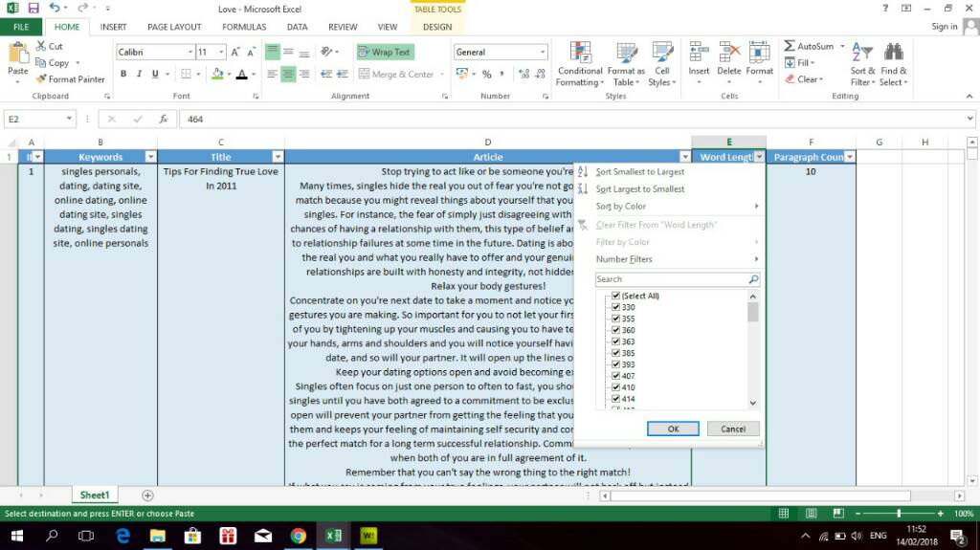
Task: Click the Sheet1 tab
Action: [95, 495]
